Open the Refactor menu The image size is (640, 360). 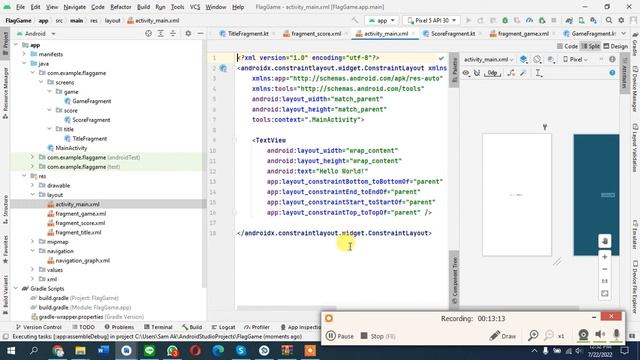[x=120, y=7]
